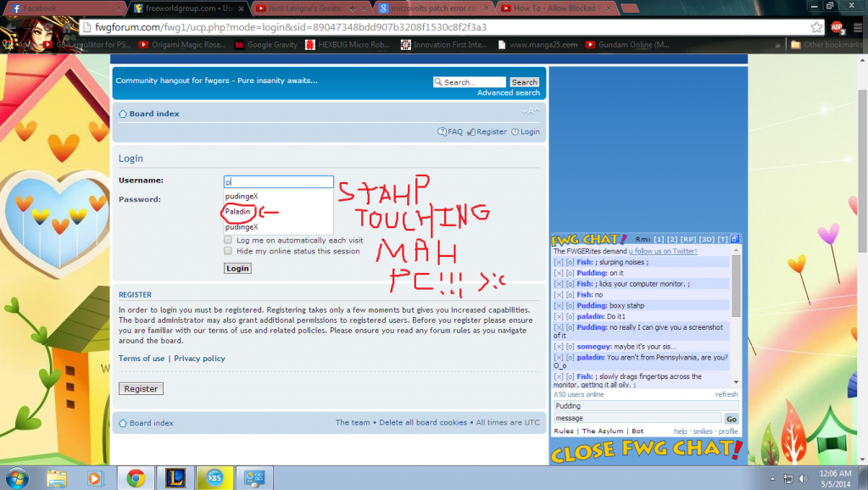Image resolution: width=868 pixels, height=490 pixels.
Task: Pop out the FWG chat window icon
Action: coord(734,239)
